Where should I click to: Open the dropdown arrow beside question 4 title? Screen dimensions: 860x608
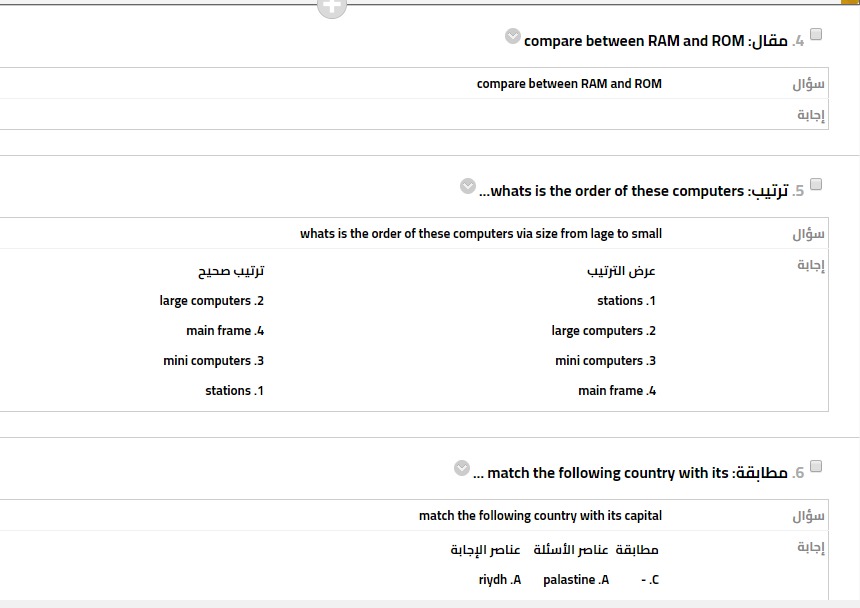click(513, 37)
